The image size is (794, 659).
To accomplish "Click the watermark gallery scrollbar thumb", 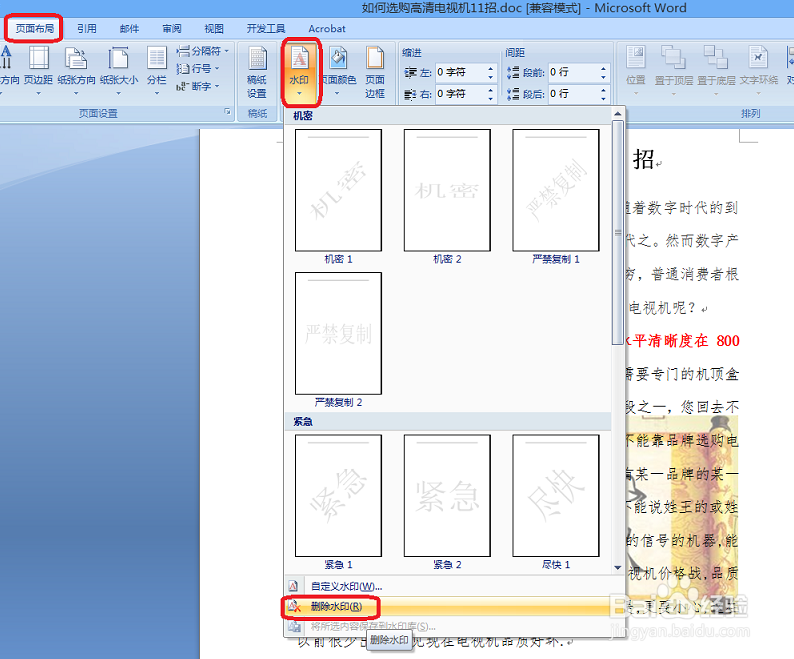I will (617, 233).
